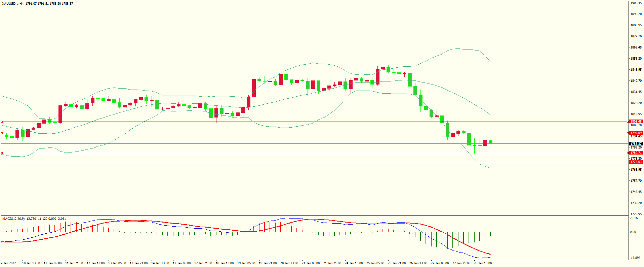Click the 1812.95 price axis label
644x267 pixels.
click(x=636, y=114)
